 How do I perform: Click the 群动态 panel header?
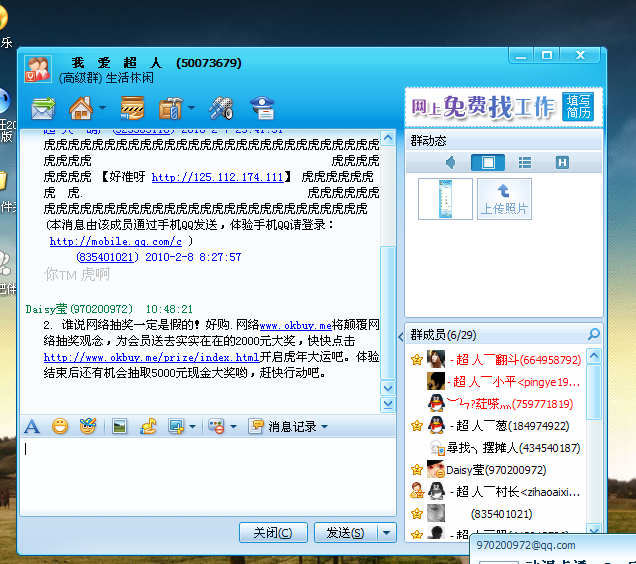coord(428,141)
